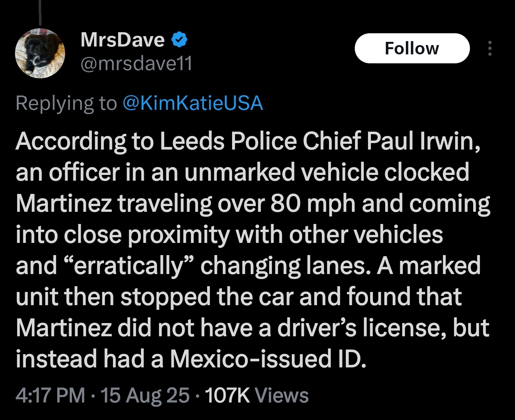Viewport: 515px width, 420px height.
Task: Open MrsDave's dog profile picture
Action: (x=40, y=53)
